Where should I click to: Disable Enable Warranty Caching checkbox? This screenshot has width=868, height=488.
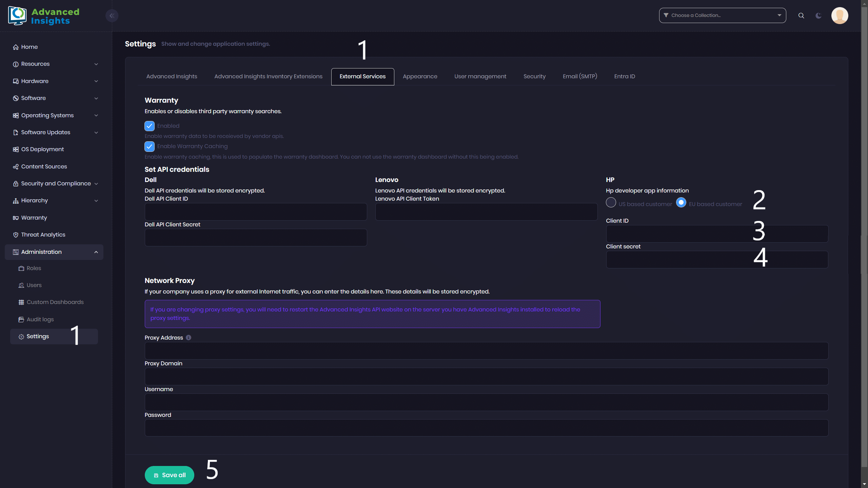pos(150,146)
